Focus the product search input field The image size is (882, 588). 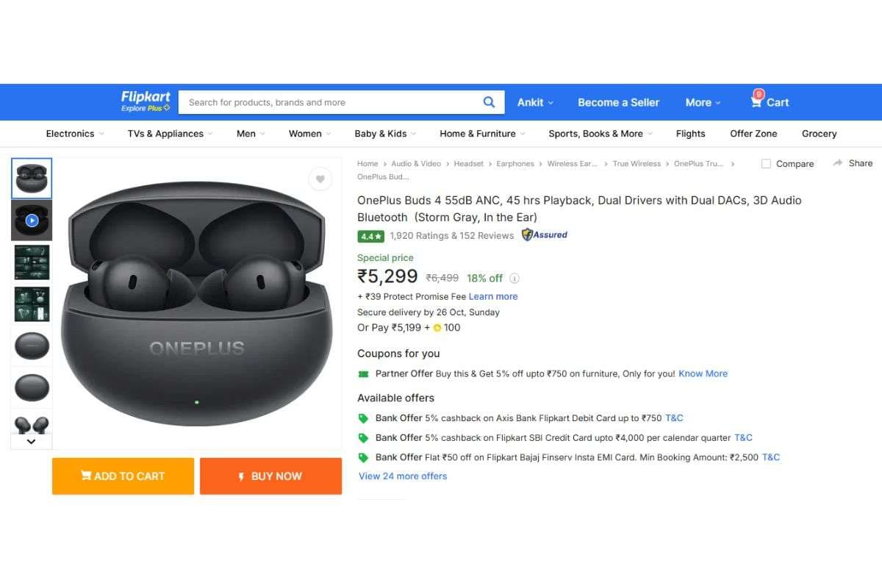point(331,102)
